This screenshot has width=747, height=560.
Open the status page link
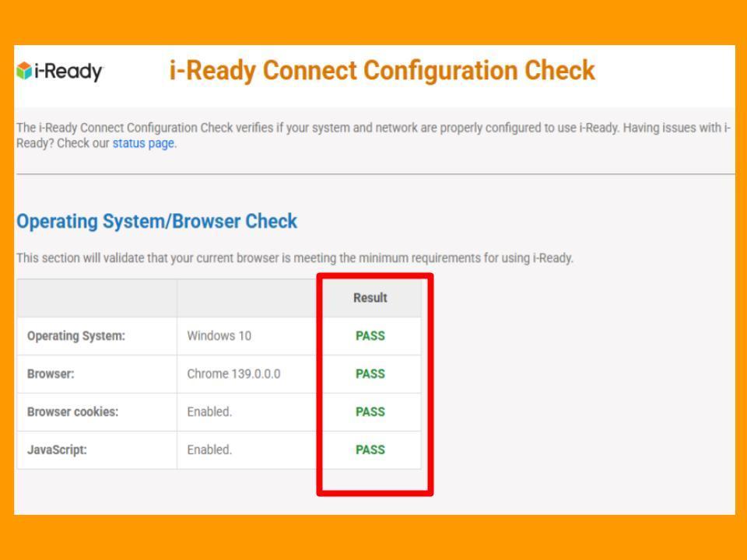[x=143, y=143]
